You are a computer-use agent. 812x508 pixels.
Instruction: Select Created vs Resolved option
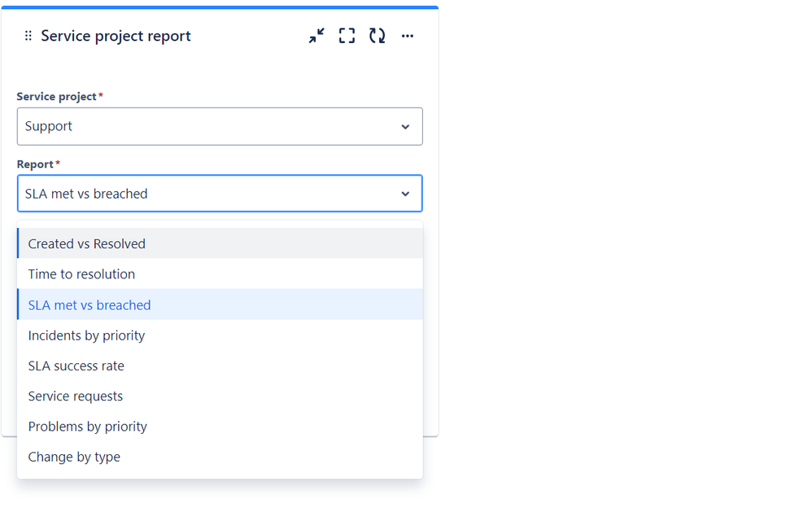click(220, 243)
